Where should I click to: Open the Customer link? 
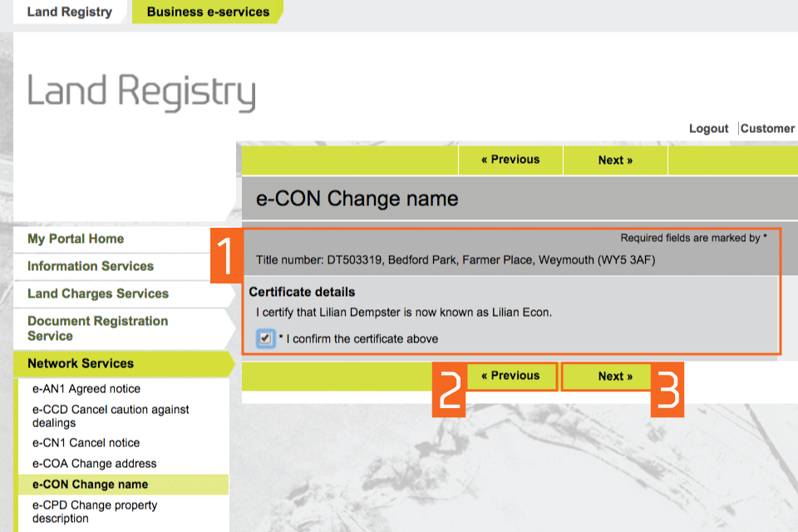(x=767, y=129)
